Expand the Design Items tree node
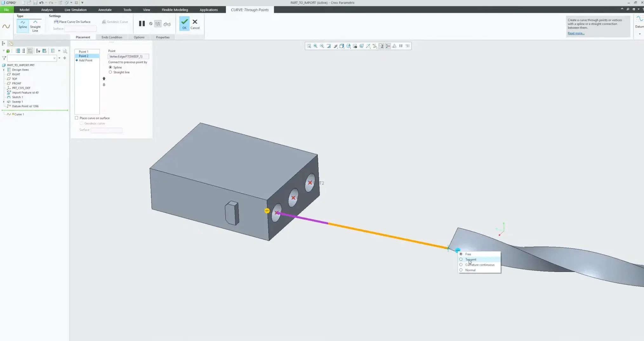644x341 pixels. (4, 70)
